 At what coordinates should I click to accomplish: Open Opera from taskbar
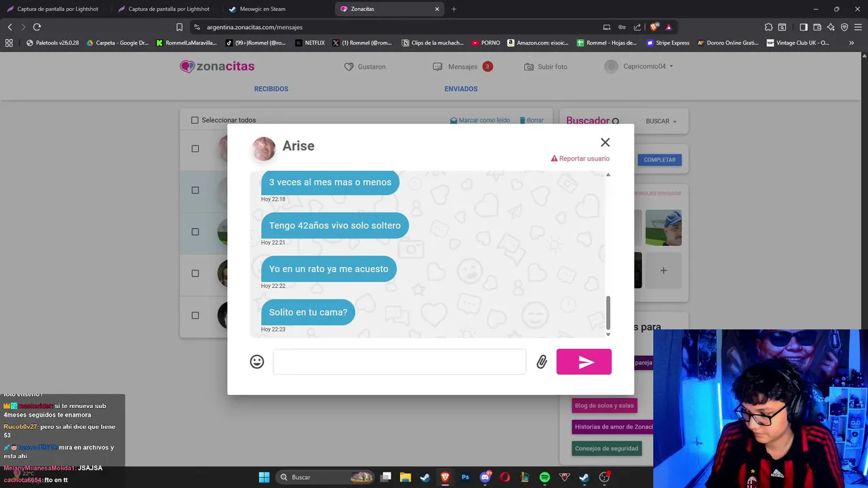(505, 477)
